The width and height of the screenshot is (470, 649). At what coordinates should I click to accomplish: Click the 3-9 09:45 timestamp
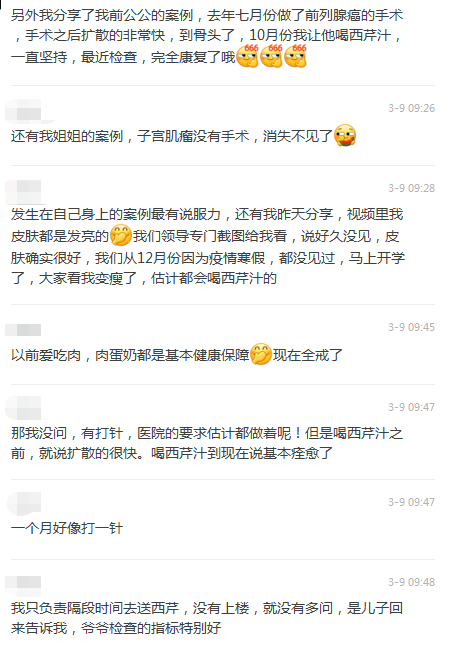pyautogui.click(x=411, y=327)
